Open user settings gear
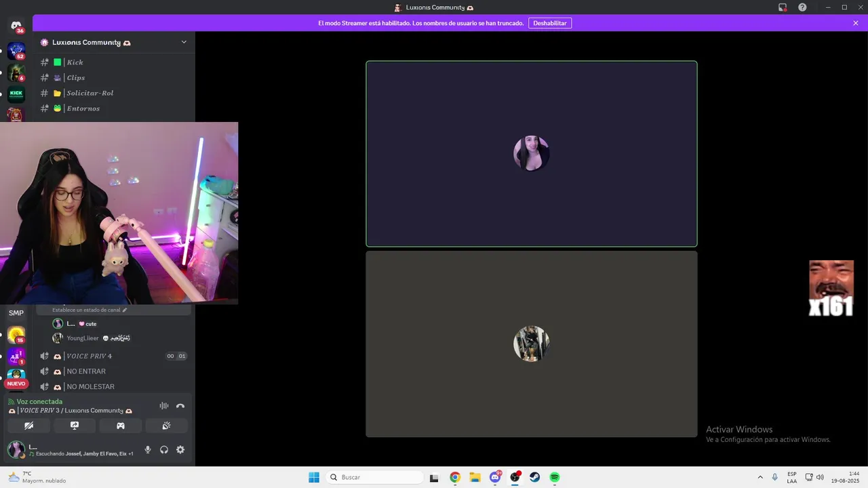 [180, 449]
